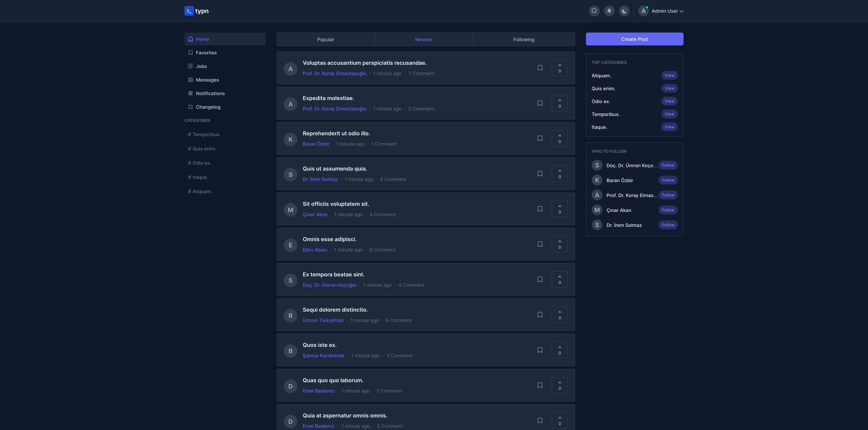Upvote 'Voluptas accusantium perspiciatis recusandae.' post

click(x=559, y=68)
